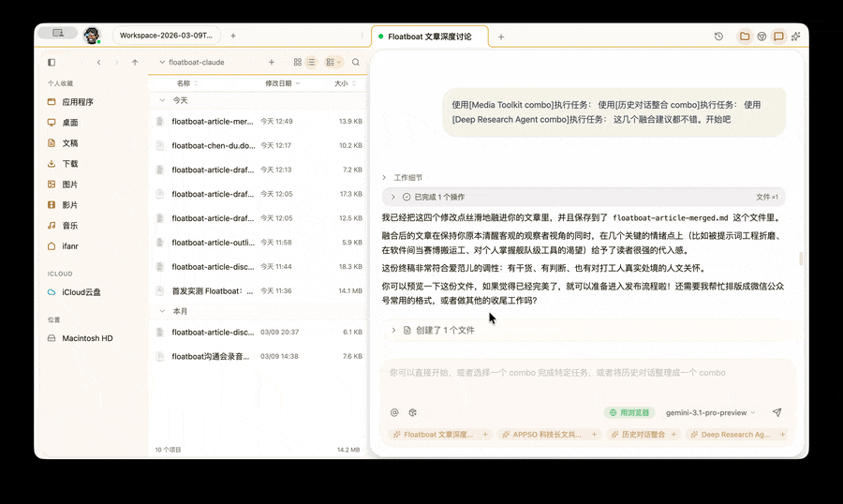Open the gemini-3.1-pro-preview model dropdown

click(710, 412)
